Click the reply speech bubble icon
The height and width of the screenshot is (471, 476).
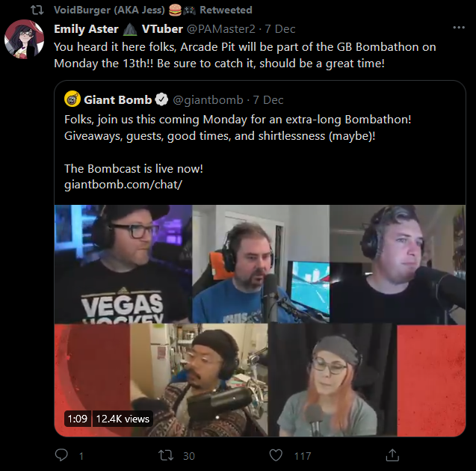click(61, 455)
